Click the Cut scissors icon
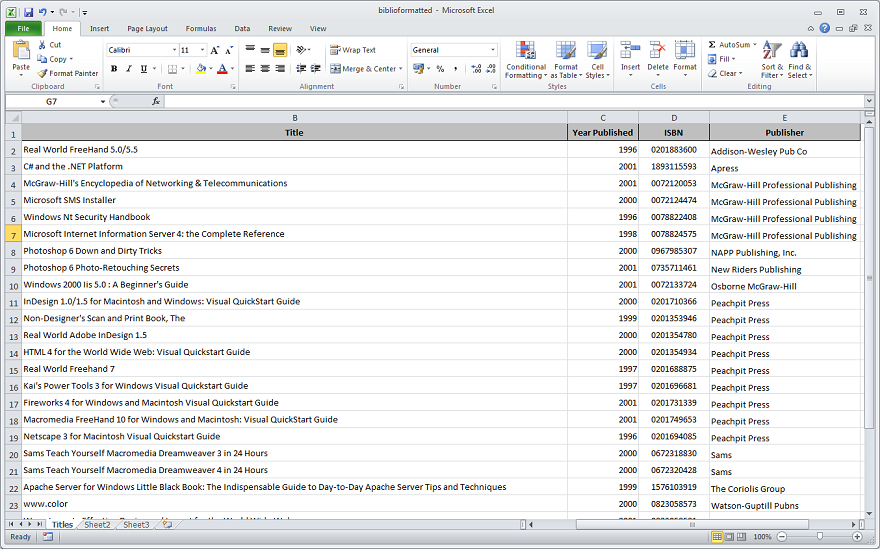The image size is (880, 549). [42, 44]
